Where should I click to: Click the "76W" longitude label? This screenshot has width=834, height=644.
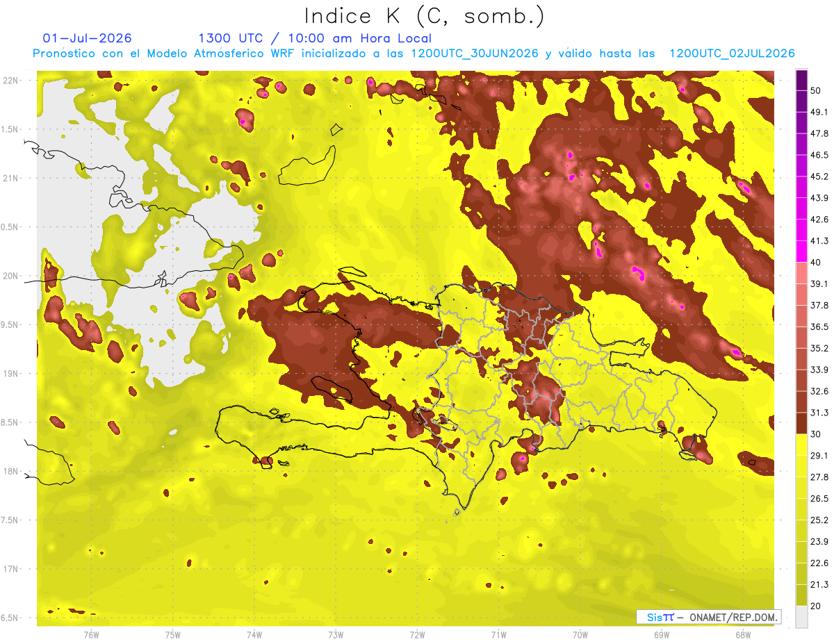91,634
